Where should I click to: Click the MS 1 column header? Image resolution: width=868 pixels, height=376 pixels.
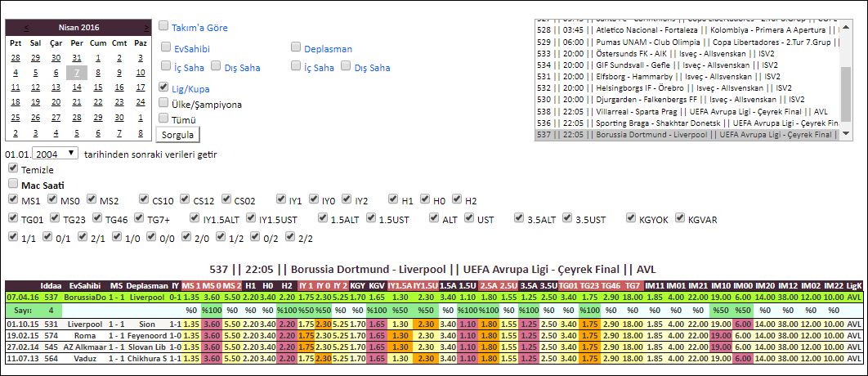point(190,286)
